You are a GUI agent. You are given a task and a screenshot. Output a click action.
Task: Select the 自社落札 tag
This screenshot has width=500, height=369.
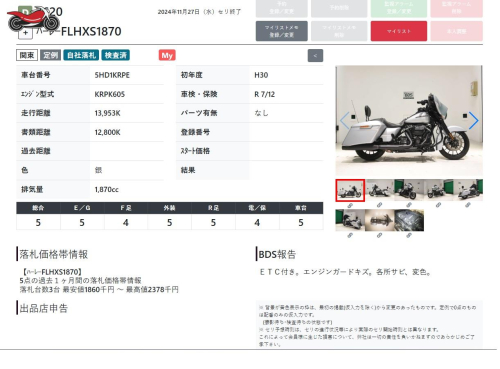click(x=81, y=55)
